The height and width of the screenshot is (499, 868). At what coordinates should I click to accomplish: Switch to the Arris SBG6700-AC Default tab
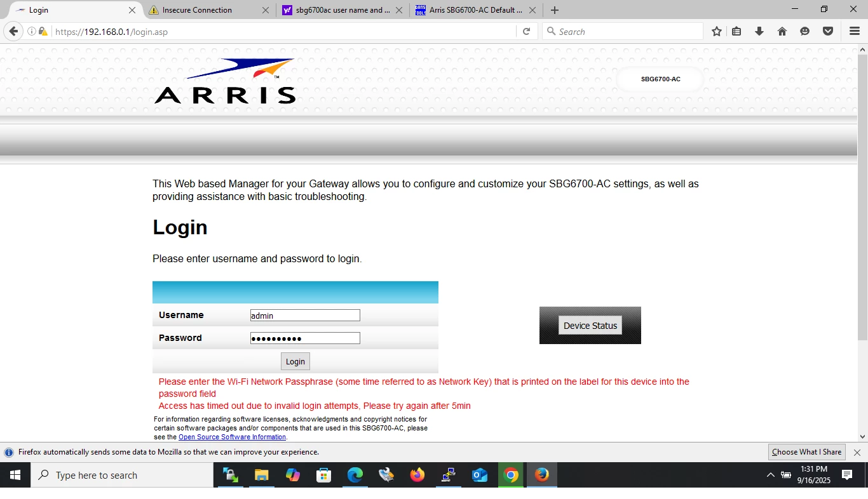pos(476,10)
